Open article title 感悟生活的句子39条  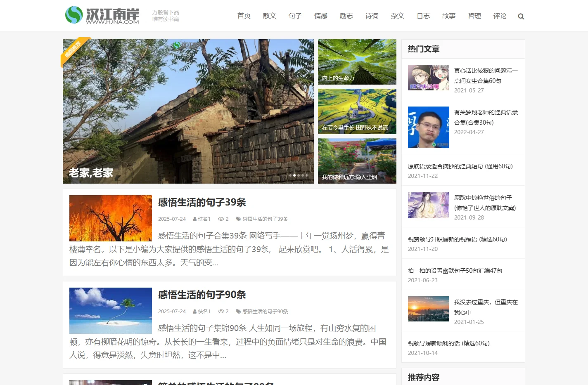pyautogui.click(x=202, y=202)
